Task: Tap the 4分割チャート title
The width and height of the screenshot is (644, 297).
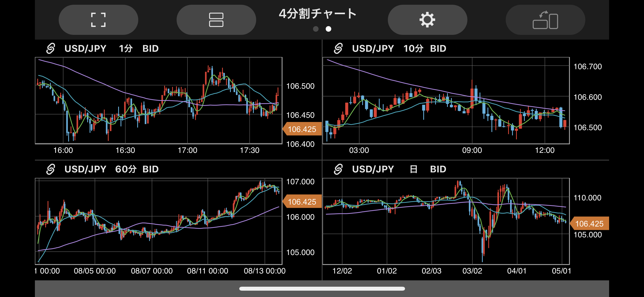Action: pyautogui.click(x=318, y=14)
